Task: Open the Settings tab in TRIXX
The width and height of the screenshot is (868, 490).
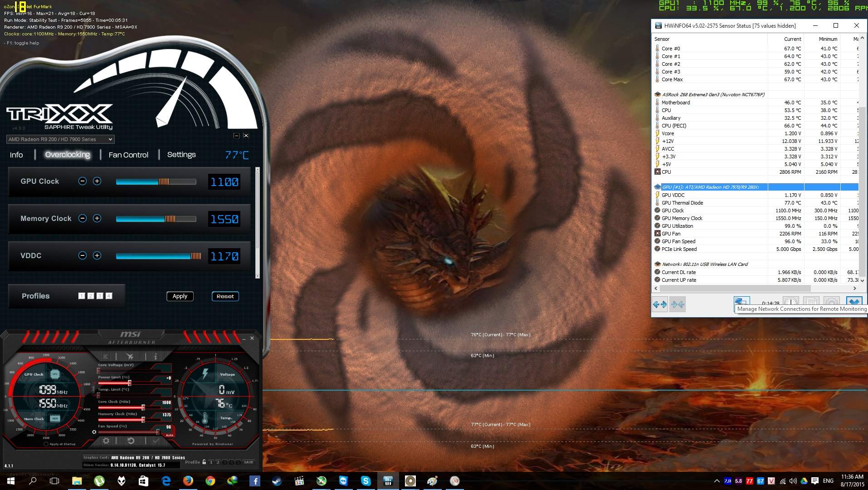Action: coord(181,155)
